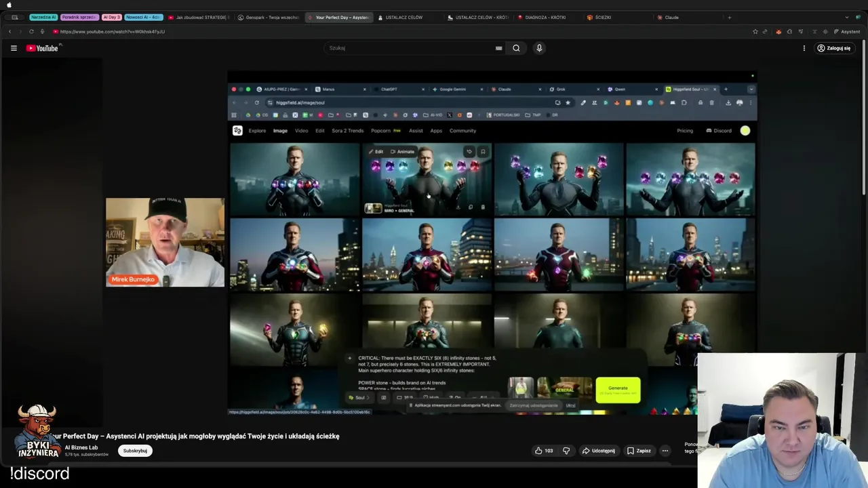Open Sora 2 Trends in Higgsfield
Screen dimensions: 868x488
347,131
